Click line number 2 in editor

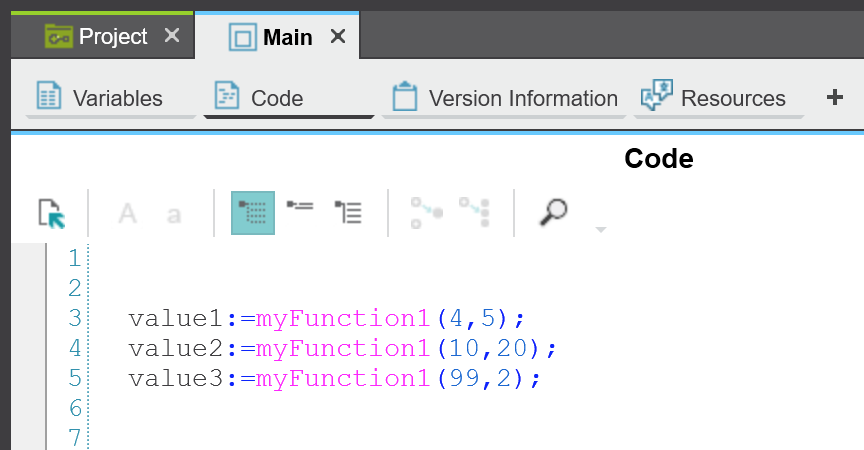point(75,288)
